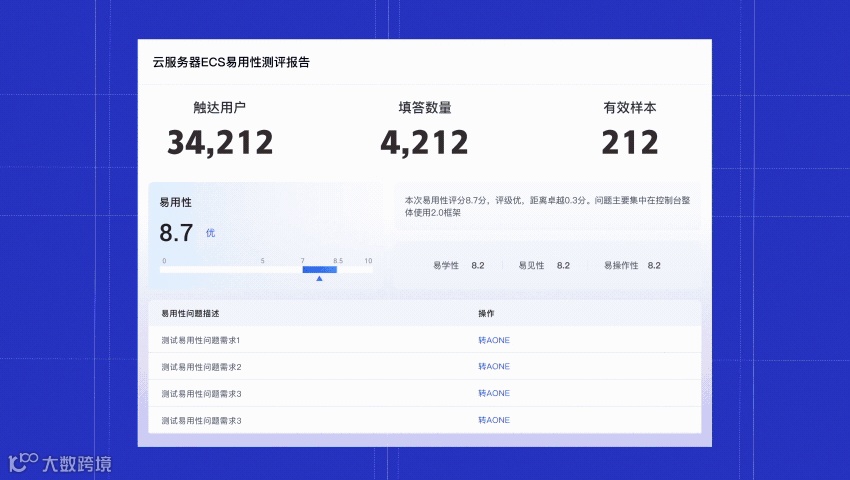This screenshot has height=480, width=850.
Task: Click the 易见性 metric label
Action: point(531,265)
